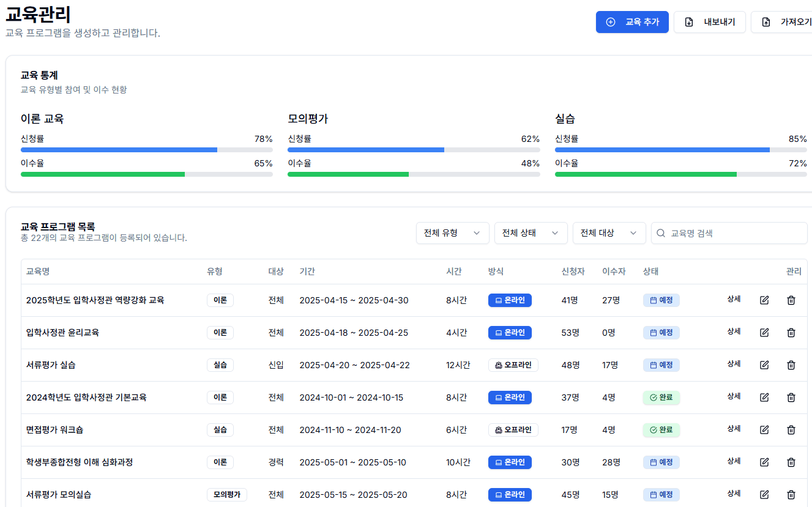Select the 면접평가 워크숍 course name
This screenshot has height=507, width=812.
[55, 430]
